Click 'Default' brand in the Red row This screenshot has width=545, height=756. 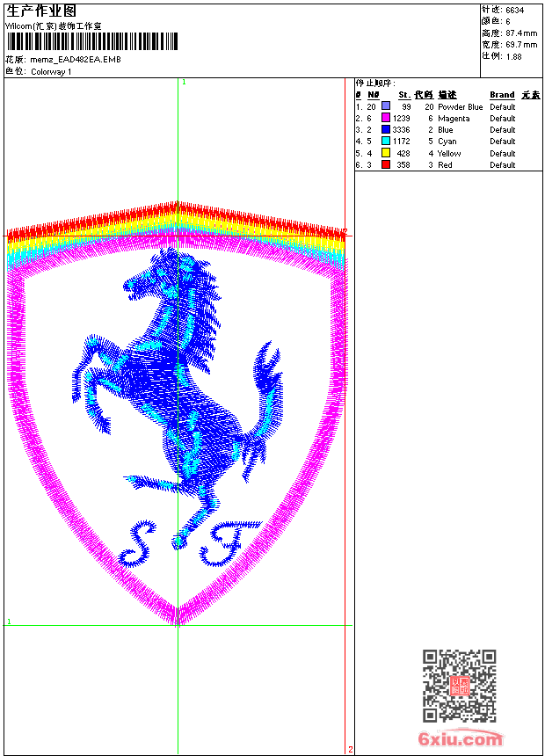tap(503, 165)
